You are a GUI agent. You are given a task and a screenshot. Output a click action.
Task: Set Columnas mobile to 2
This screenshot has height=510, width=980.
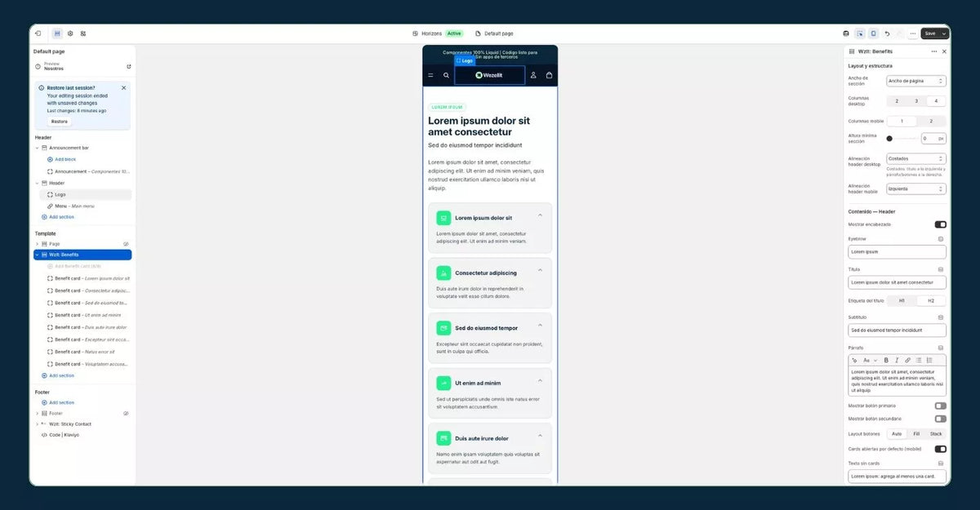pos(931,121)
